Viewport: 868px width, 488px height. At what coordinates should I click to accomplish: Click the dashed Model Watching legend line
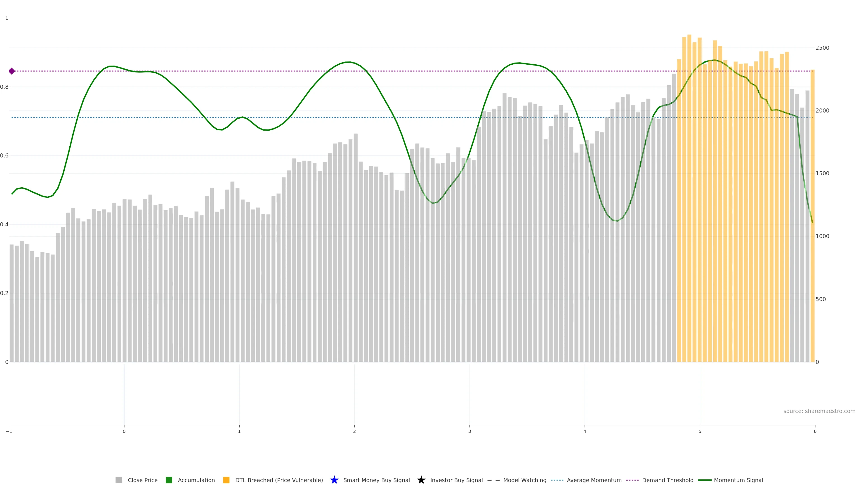pyautogui.click(x=493, y=480)
